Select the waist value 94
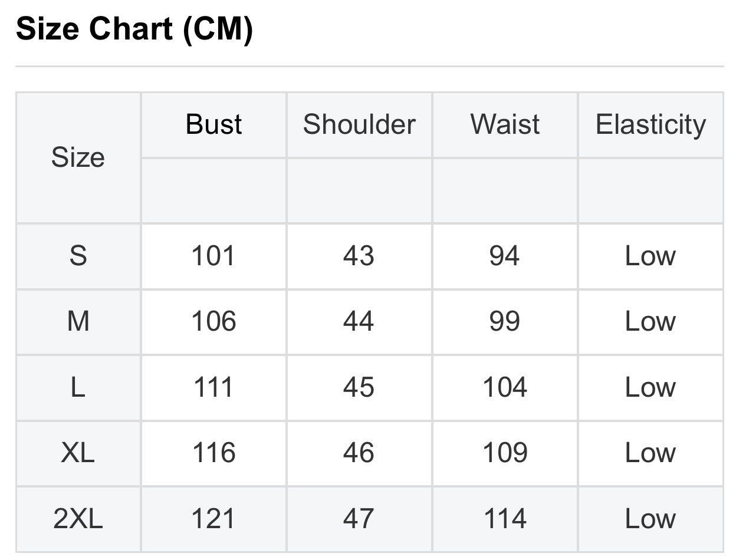The width and height of the screenshot is (736, 560). tap(505, 256)
